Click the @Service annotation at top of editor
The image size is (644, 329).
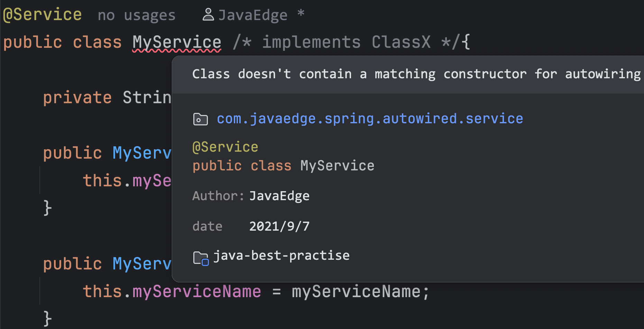[x=42, y=15]
